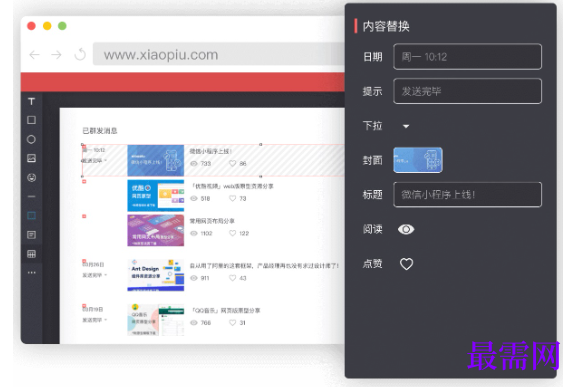Select the Rectangle shape tool
The image size is (579, 387).
(32, 120)
